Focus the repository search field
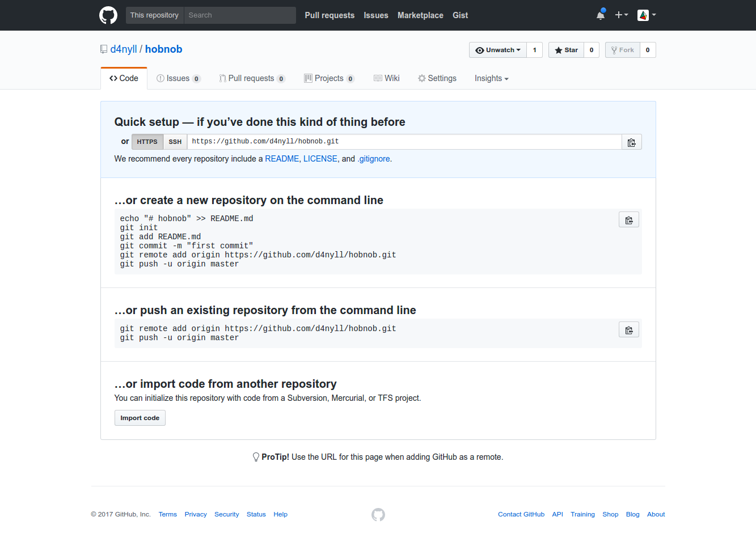 click(x=239, y=15)
